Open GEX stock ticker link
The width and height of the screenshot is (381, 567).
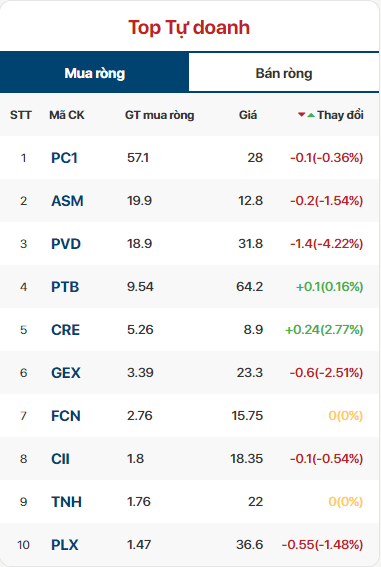66,373
